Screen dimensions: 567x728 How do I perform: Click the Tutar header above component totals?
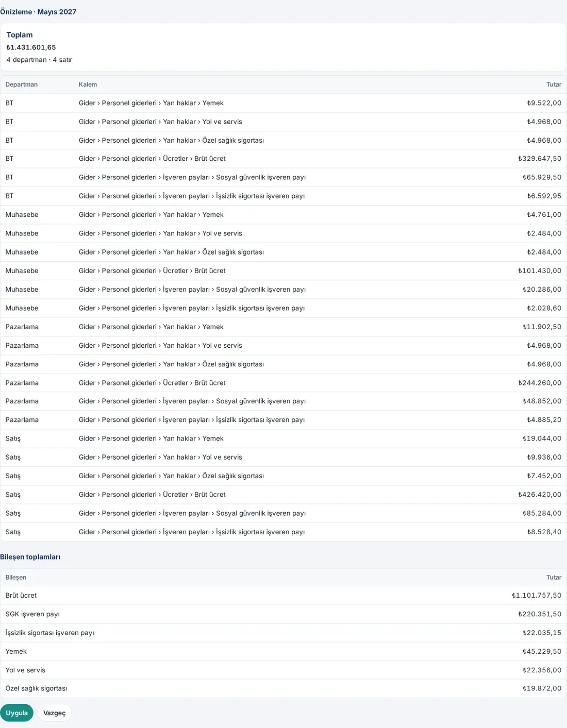coord(554,578)
